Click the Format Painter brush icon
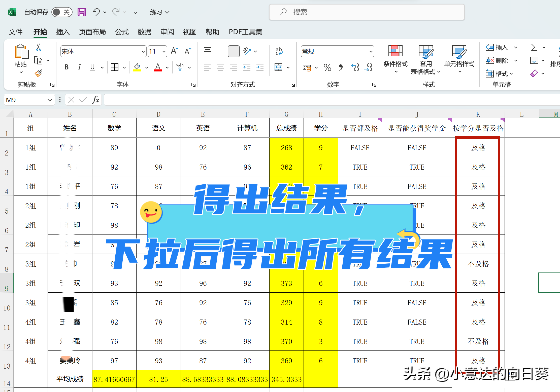Image resolution: width=560 pixels, height=392 pixels. (x=38, y=73)
